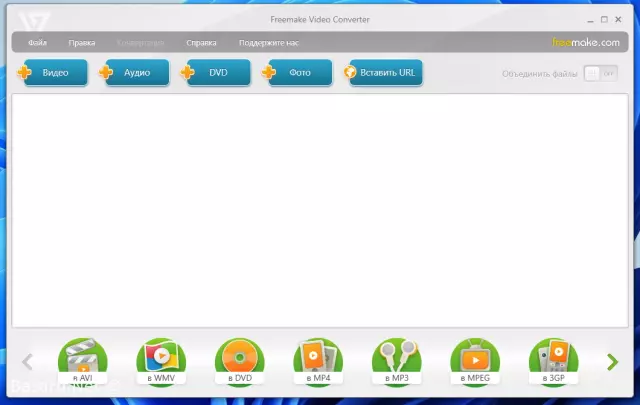
Task: Open the Правка menu
Action: (x=82, y=42)
